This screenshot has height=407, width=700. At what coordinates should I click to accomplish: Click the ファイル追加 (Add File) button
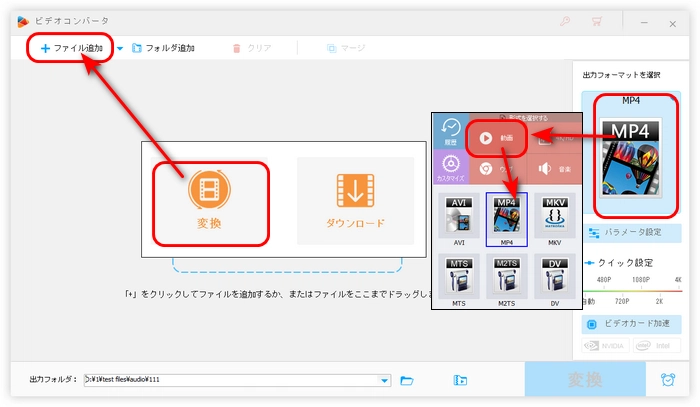click(70, 48)
